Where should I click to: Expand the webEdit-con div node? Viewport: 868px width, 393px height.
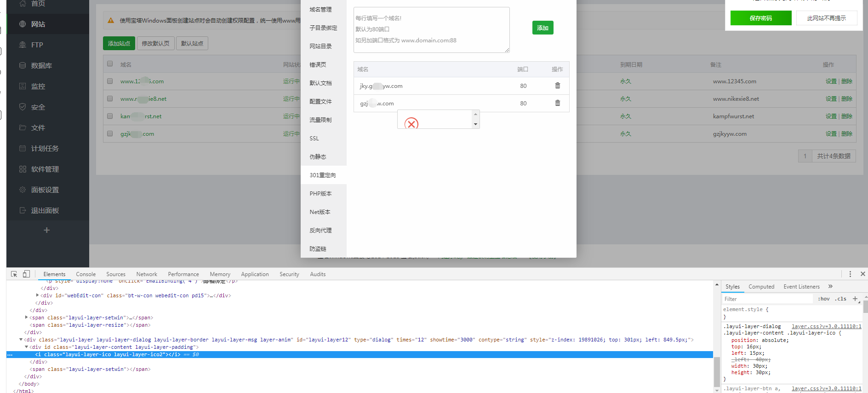tap(37, 295)
